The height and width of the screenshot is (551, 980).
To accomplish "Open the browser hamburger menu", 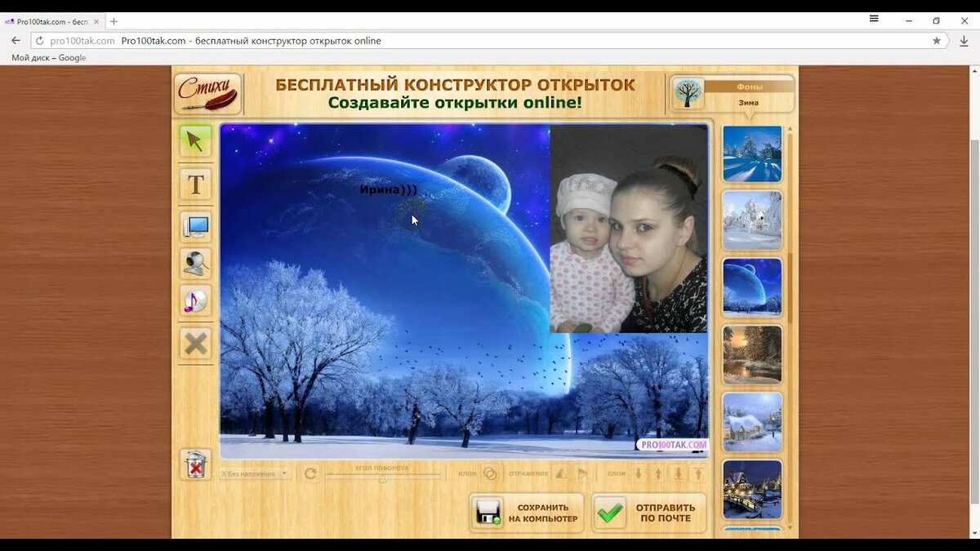I will [x=874, y=19].
